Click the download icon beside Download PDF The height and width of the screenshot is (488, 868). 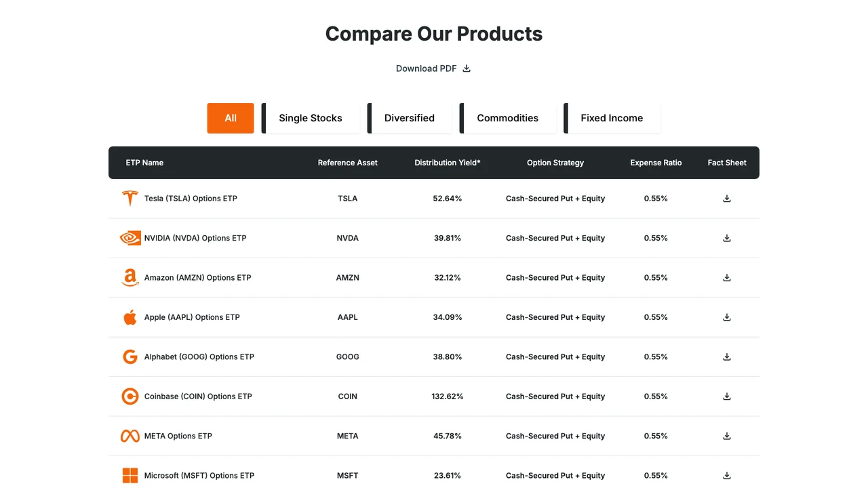(467, 68)
